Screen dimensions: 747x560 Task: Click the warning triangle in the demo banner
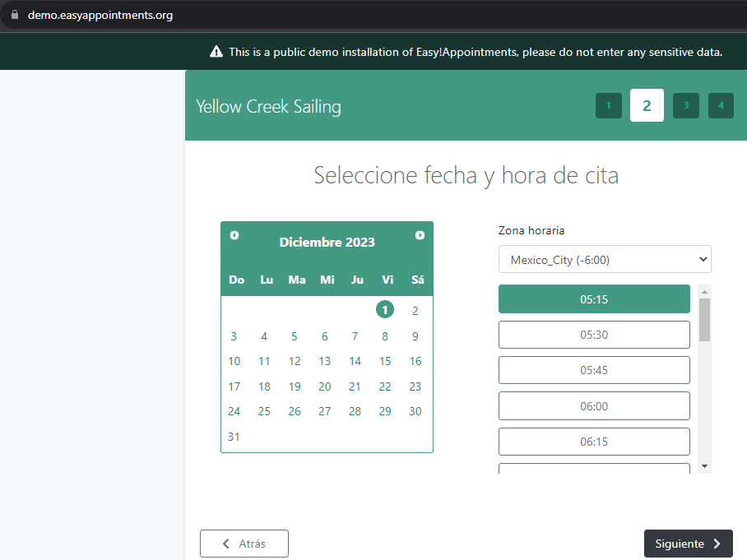216,51
